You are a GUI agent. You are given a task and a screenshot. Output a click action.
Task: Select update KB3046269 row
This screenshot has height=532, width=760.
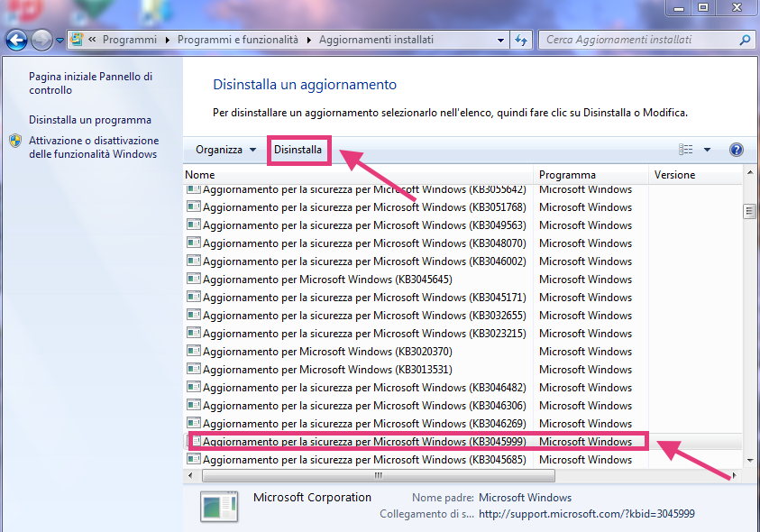462,424
